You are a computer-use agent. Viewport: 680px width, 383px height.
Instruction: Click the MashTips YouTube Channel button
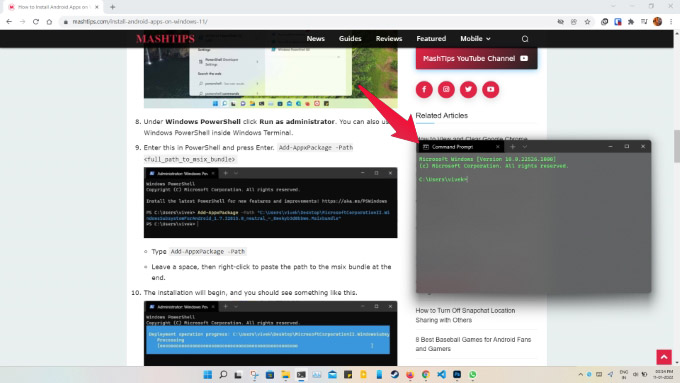point(476,58)
